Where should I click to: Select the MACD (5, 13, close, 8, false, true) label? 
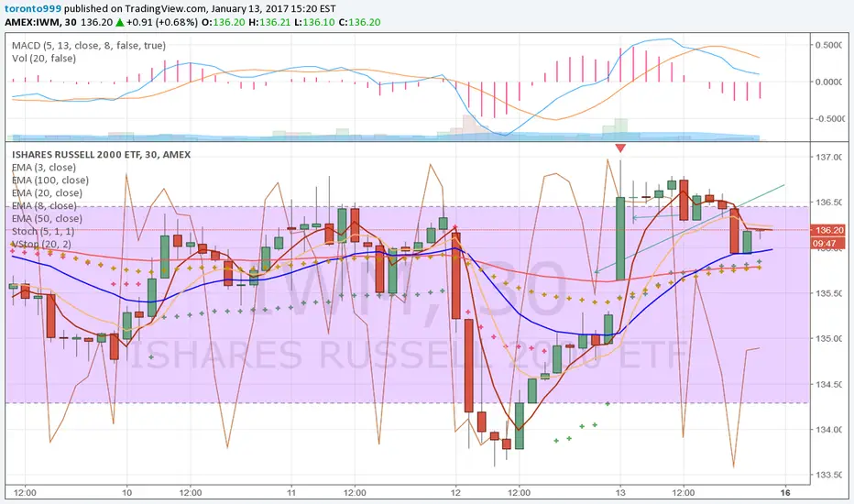[x=89, y=46]
